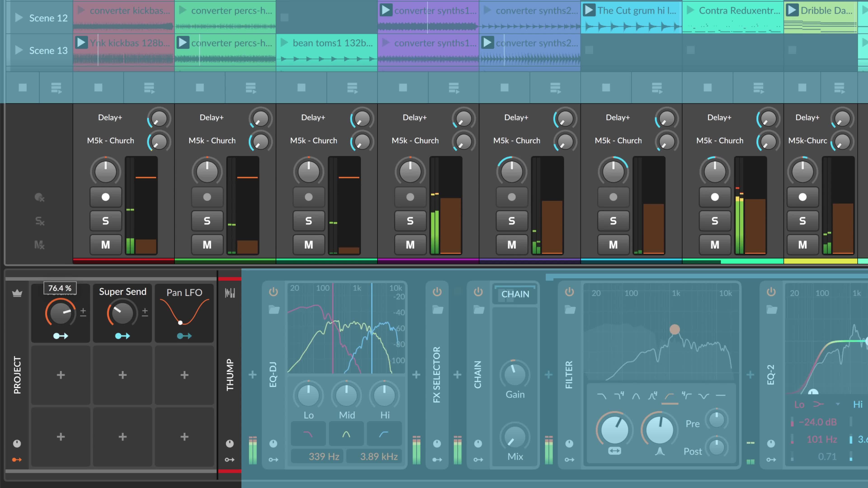
Task: Click the orange volume fader line on kickbas track
Action: 146,178
